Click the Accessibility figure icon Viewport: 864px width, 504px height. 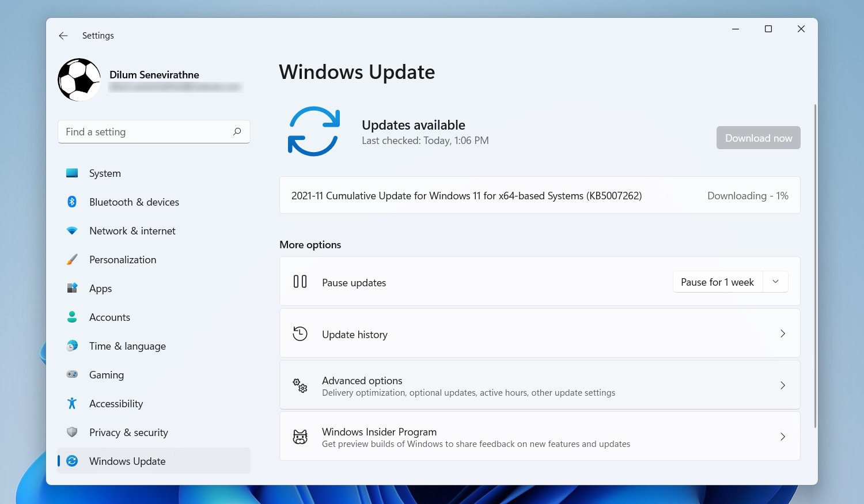[72, 403]
